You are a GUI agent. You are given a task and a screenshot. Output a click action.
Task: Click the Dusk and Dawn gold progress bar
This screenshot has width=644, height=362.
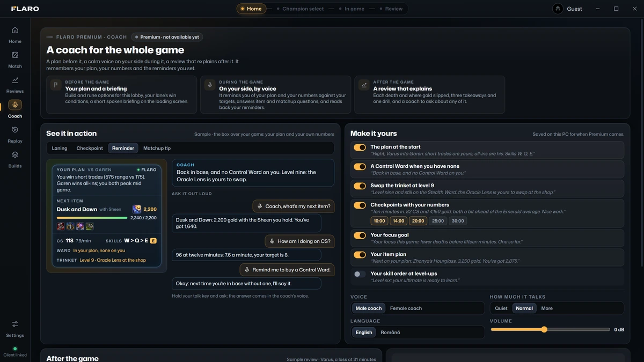point(92,218)
